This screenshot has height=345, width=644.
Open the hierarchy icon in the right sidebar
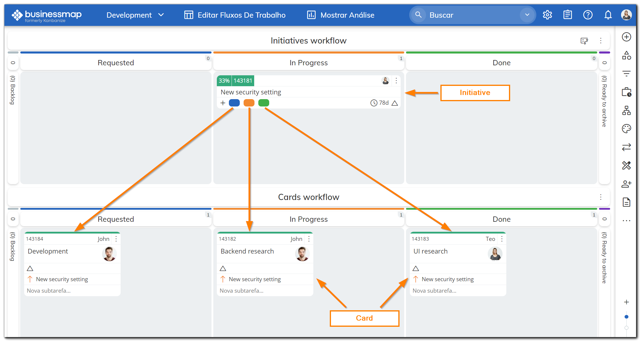pos(626,111)
